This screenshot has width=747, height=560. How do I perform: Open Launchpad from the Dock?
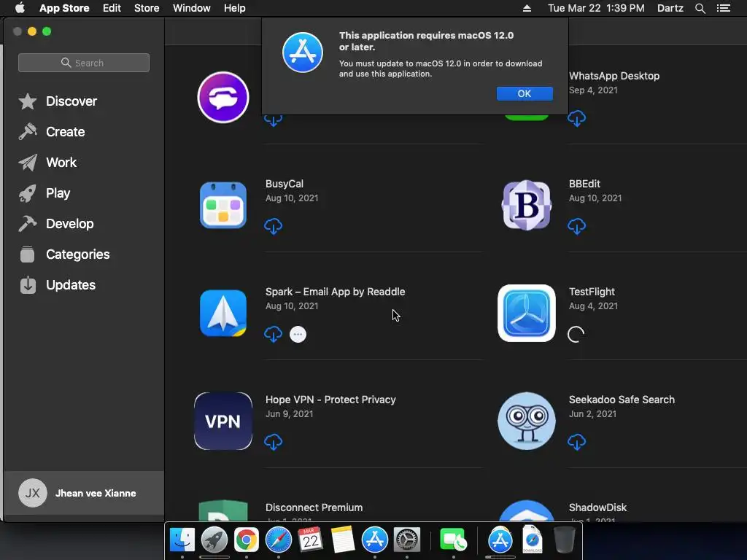click(x=214, y=540)
